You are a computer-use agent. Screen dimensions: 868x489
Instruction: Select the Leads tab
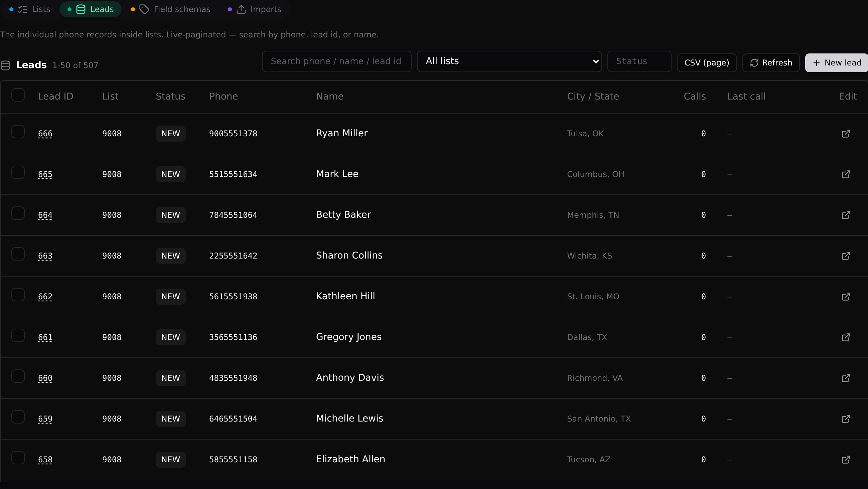coord(90,9)
